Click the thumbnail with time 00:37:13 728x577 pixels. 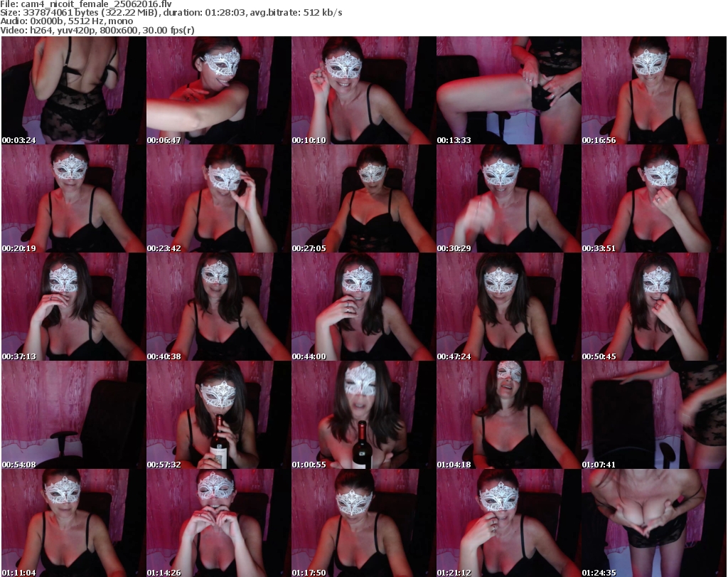click(x=74, y=307)
